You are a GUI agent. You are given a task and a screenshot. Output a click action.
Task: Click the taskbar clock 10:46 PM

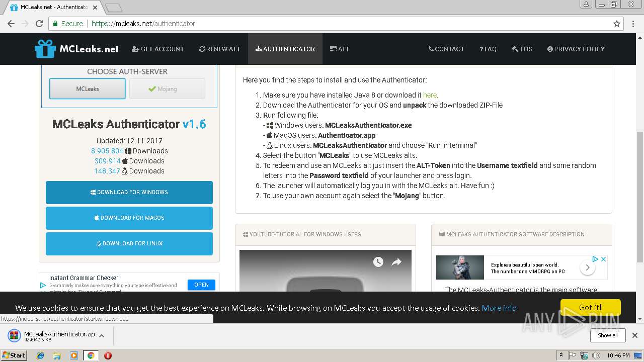click(x=618, y=355)
